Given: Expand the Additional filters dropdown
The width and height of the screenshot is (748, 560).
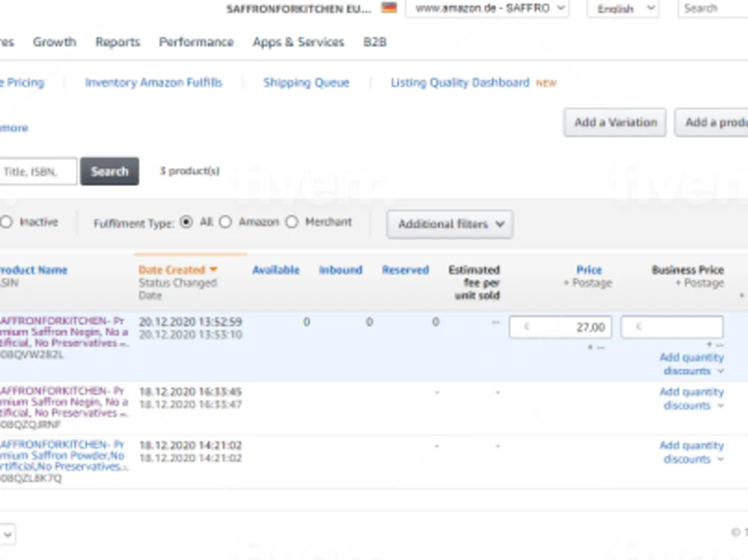Looking at the screenshot, I should click(450, 224).
